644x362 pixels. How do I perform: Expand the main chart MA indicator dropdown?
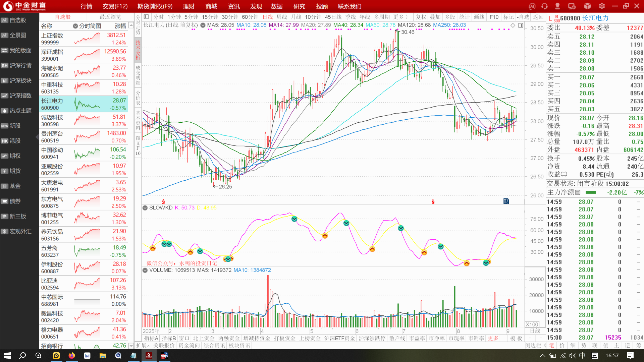coord(203,25)
